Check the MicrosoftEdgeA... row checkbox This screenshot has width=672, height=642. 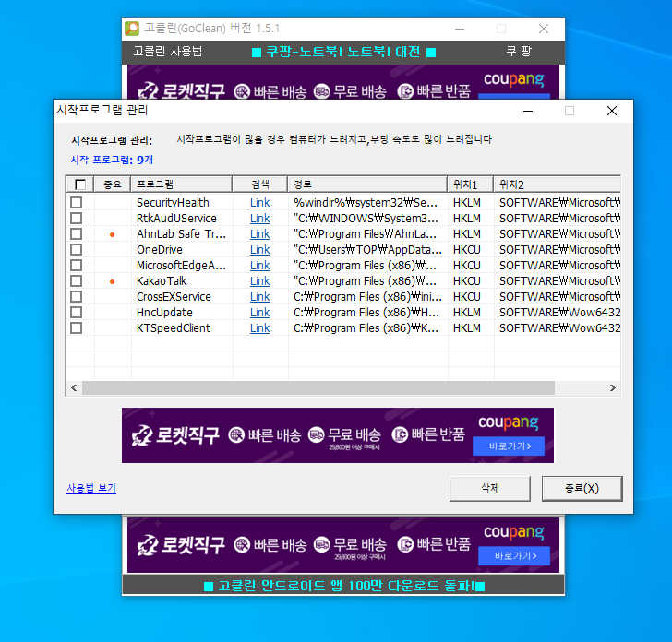[x=77, y=266]
